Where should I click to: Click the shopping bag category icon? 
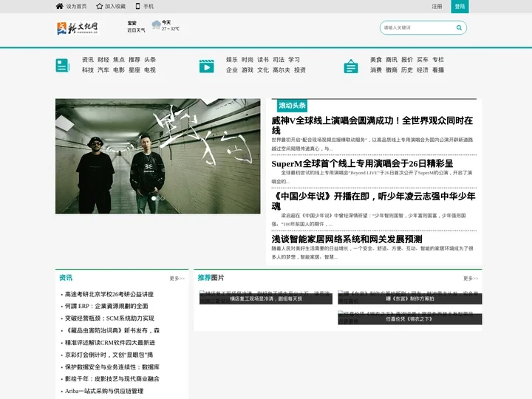(351, 66)
